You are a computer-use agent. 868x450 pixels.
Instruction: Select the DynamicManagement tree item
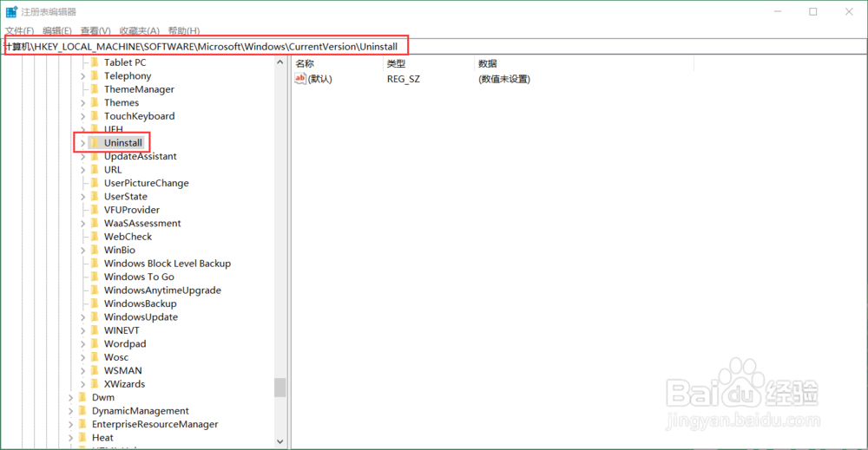[140, 411]
